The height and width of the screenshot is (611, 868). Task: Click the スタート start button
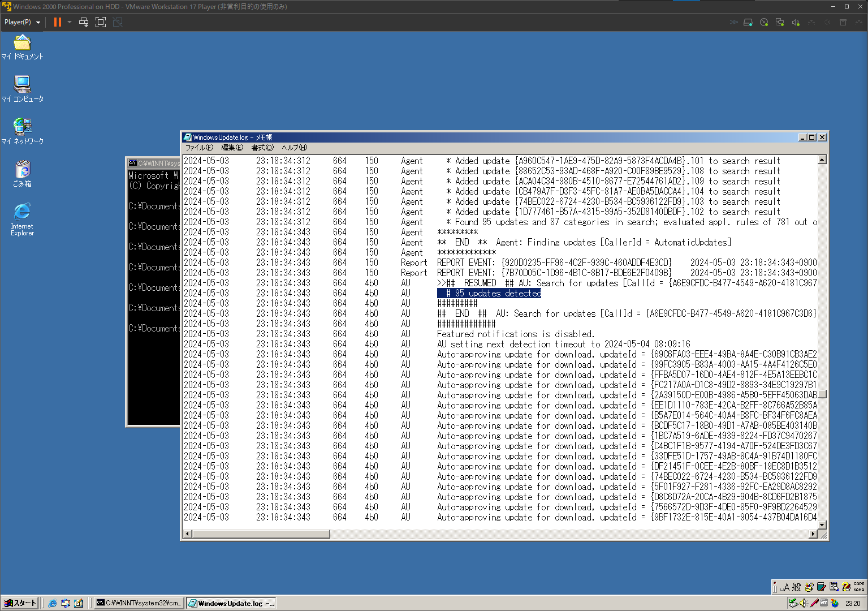point(20,603)
